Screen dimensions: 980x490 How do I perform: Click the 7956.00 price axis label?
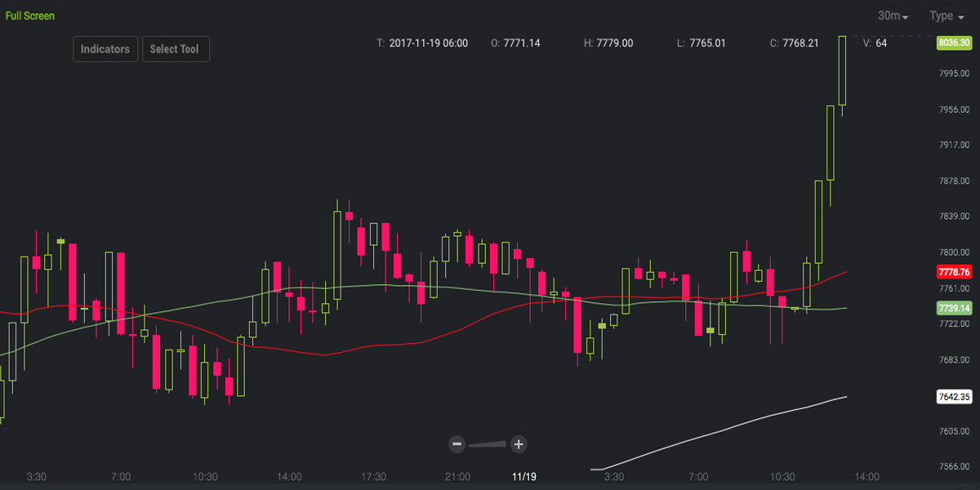[954, 109]
